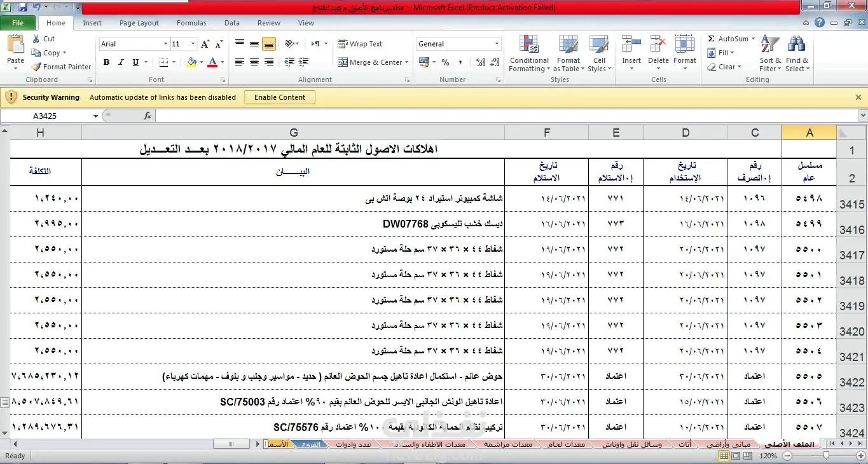The width and height of the screenshot is (868, 464).
Task: Expand the Name Box dropdown
Action: point(95,116)
